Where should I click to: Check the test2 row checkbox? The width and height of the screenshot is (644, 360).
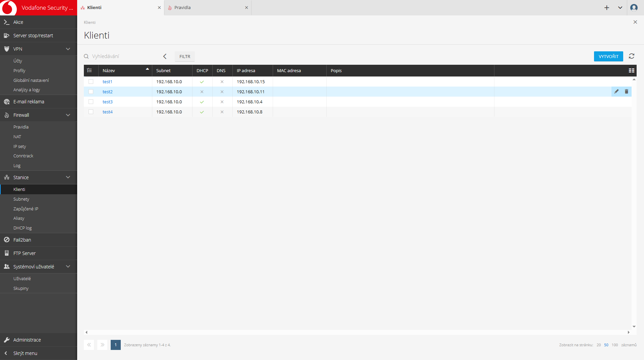(91, 92)
